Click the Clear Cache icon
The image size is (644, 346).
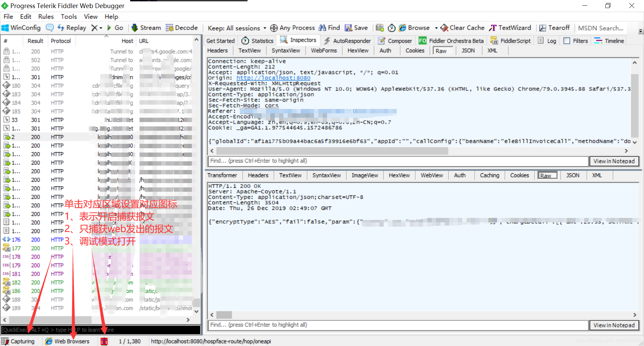(444, 28)
